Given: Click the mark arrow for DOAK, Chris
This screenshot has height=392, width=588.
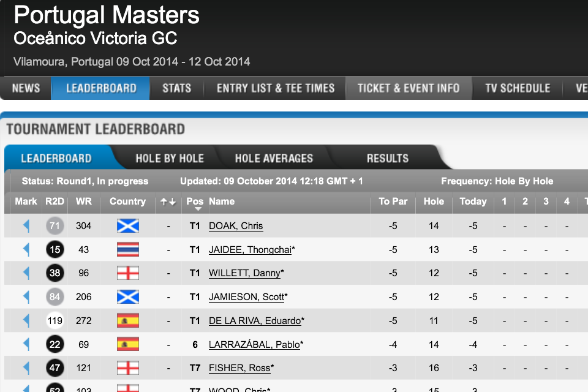Looking at the screenshot, I should click(26, 226).
